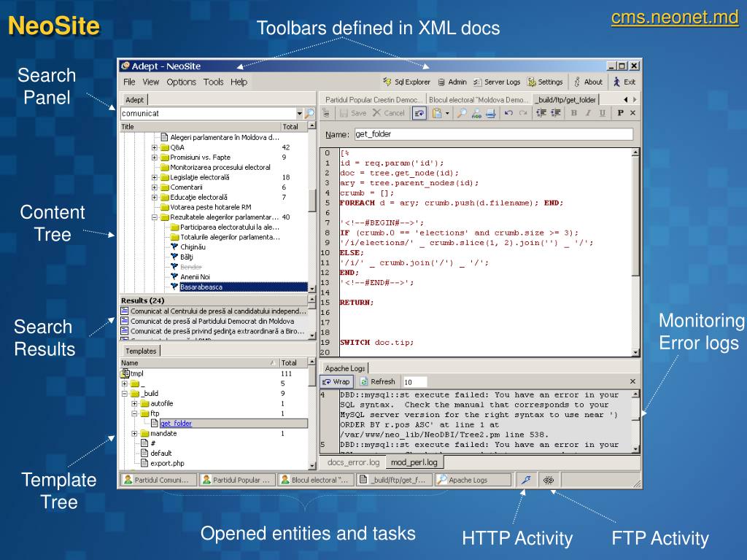The height and width of the screenshot is (560, 747).
Task: Click Refresh in Apache Logs panel
Action: click(378, 381)
